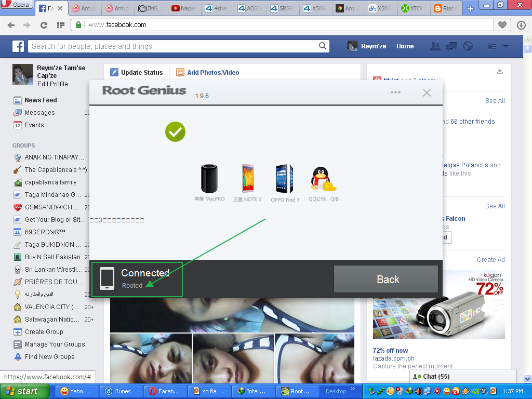This screenshot has width=532, height=399.
Task: Click the Back button in Root Genius
Action: pyautogui.click(x=387, y=280)
